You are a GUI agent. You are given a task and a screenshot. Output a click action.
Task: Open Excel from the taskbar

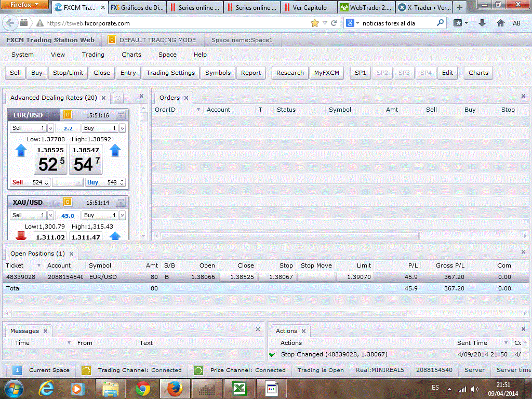240,389
